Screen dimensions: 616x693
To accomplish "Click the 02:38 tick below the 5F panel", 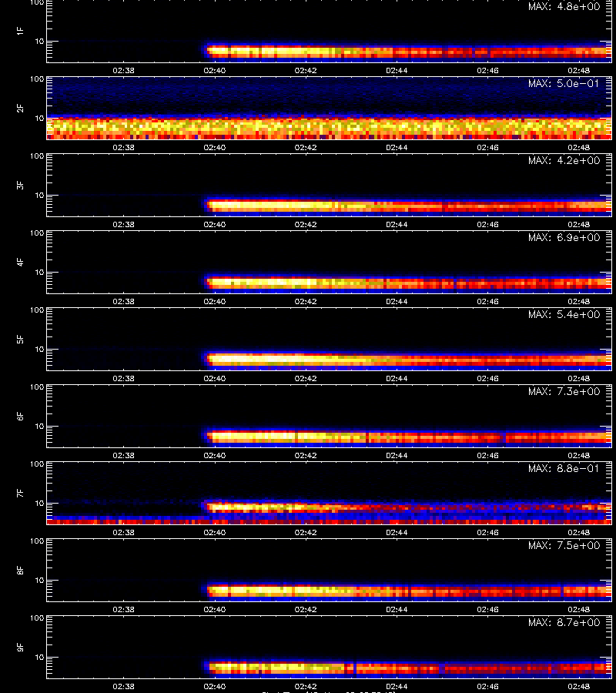I will (124, 378).
